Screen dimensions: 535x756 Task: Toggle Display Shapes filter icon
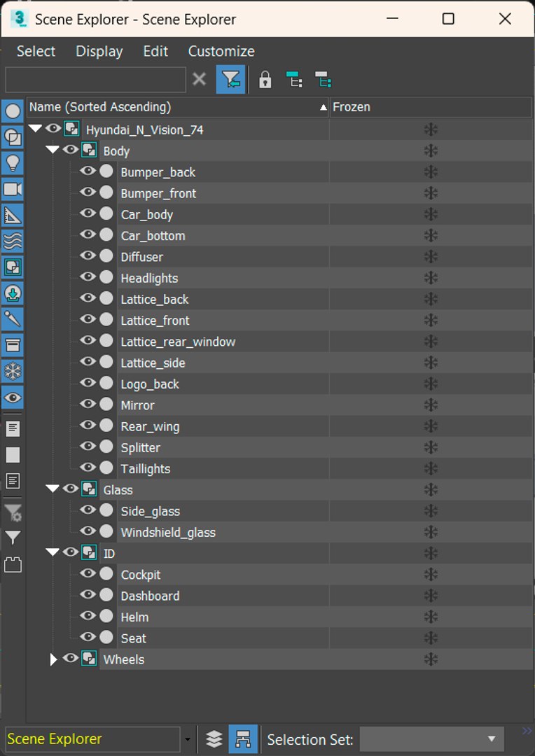pos(13,138)
